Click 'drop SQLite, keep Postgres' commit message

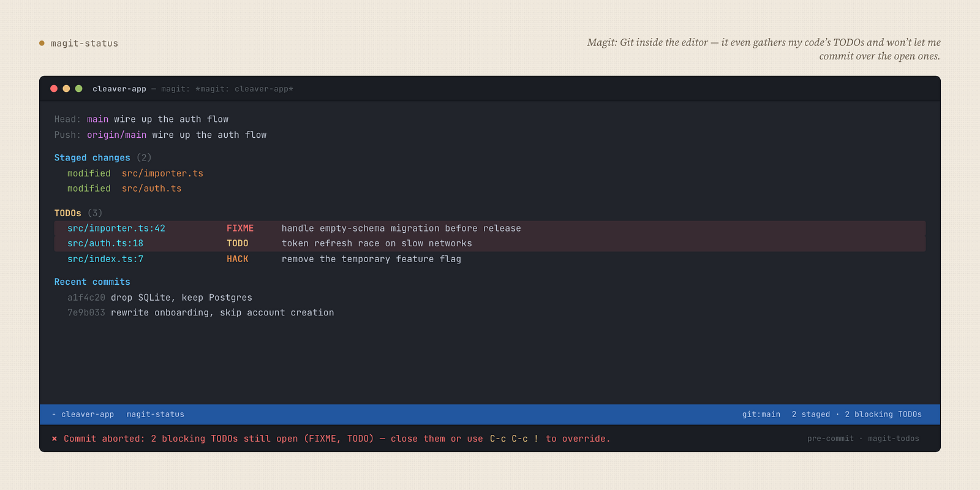tap(181, 298)
